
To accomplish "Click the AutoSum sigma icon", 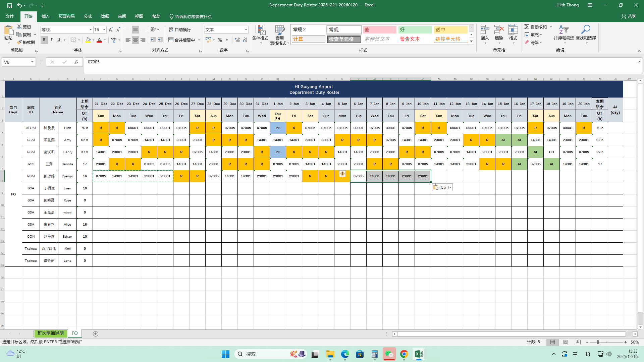I will 527,27.
